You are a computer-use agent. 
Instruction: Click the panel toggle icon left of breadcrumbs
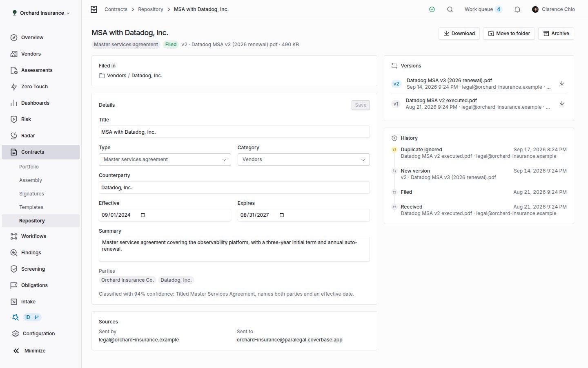click(x=94, y=9)
